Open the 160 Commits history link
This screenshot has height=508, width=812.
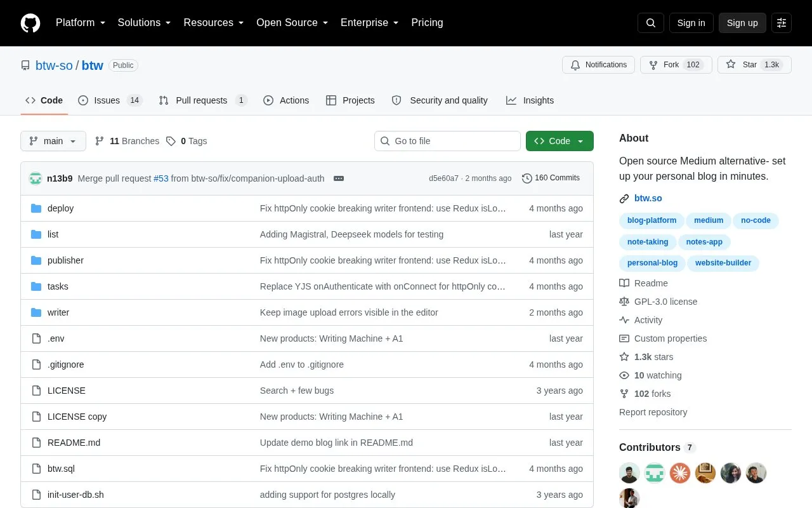[x=551, y=178]
